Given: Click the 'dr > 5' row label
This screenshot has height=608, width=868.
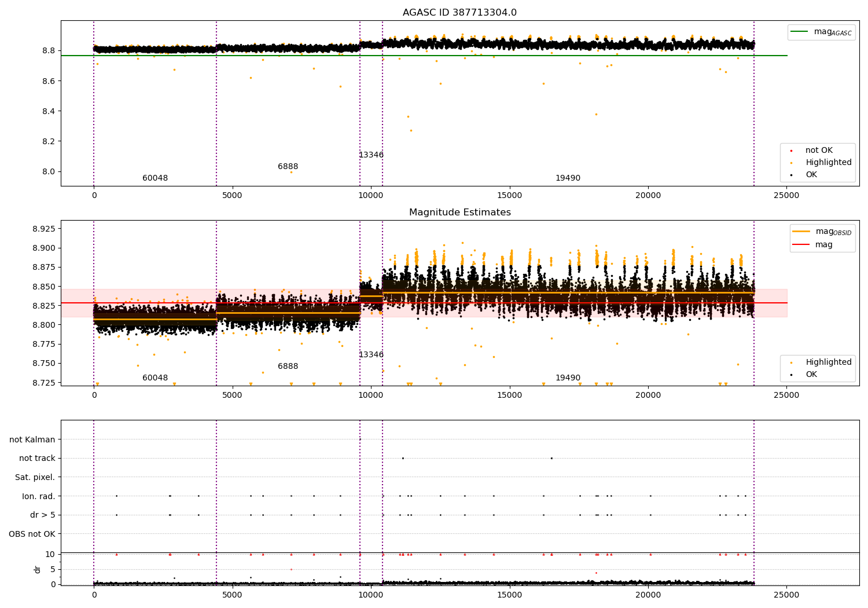Looking at the screenshot, I should pyautogui.click(x=43, y=515).
